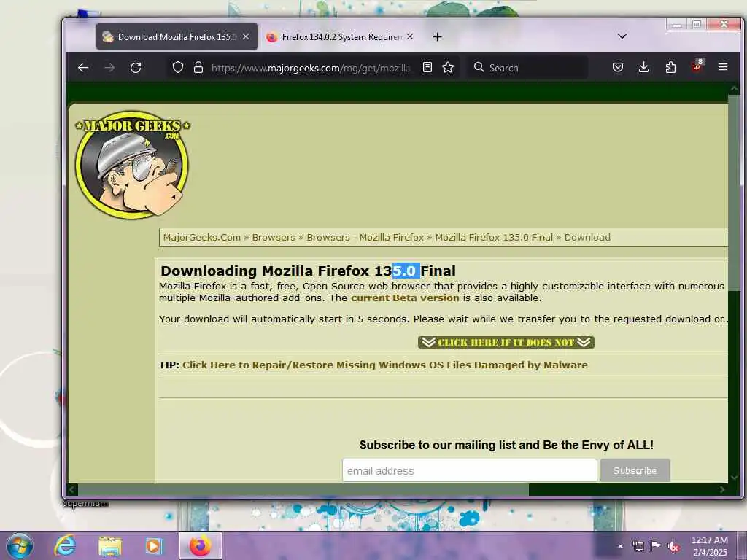This screenshot has height=560, width=747.
Task: Click the uBlock extension icon with badge 8
Action: [x=697, y=66]
